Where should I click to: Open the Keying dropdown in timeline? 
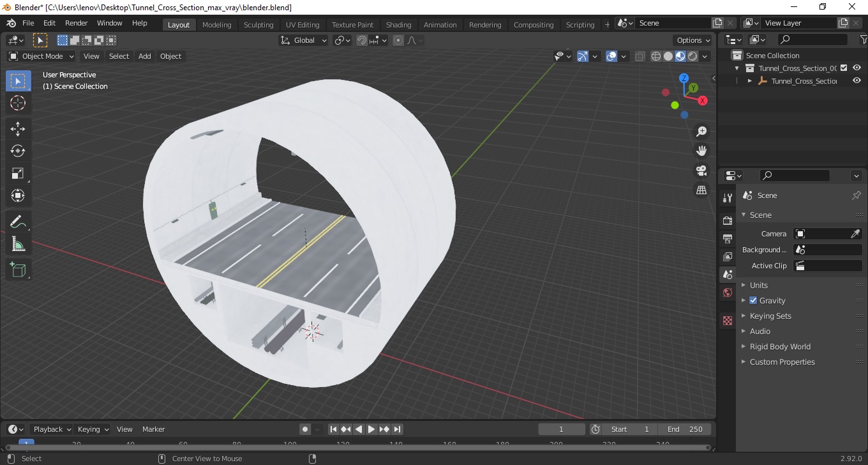tap(93, 429)
